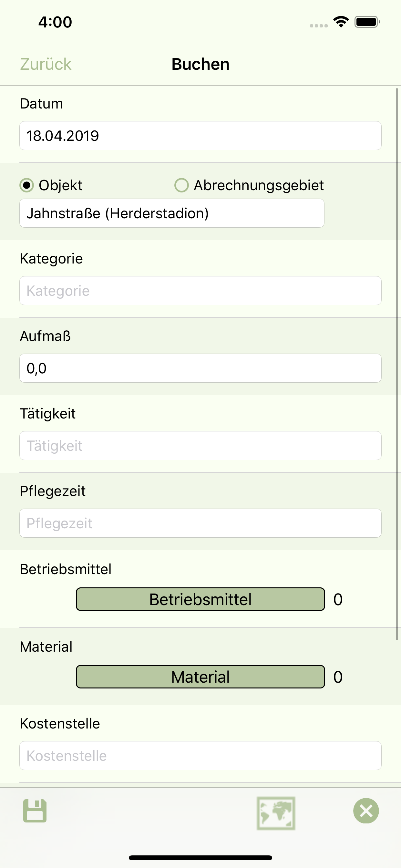401x868 pixels.
Task: Tap the cellular signal dots indicator
Action: pyautogui.click(x=319, y=26)
